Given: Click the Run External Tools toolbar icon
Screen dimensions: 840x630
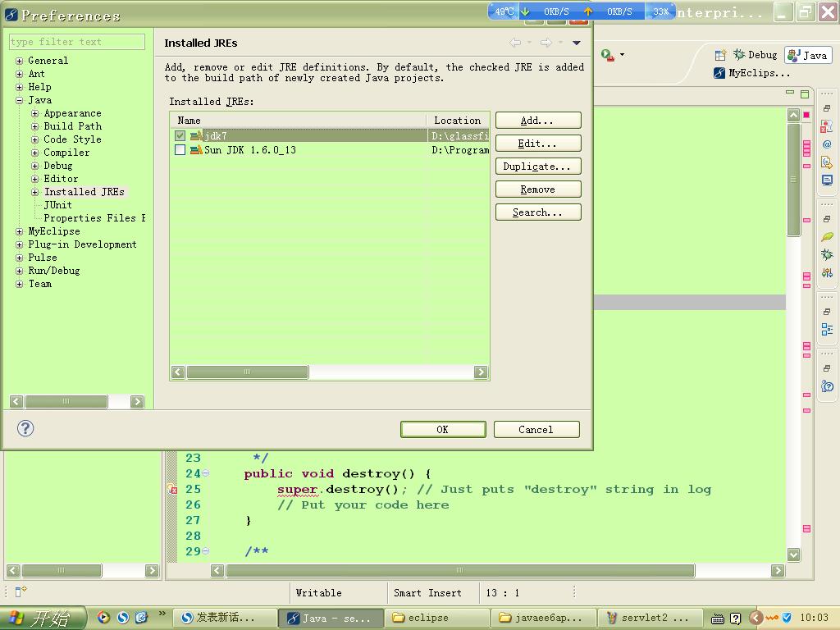Looking at the screenshot, I should (x=608, y=55).
